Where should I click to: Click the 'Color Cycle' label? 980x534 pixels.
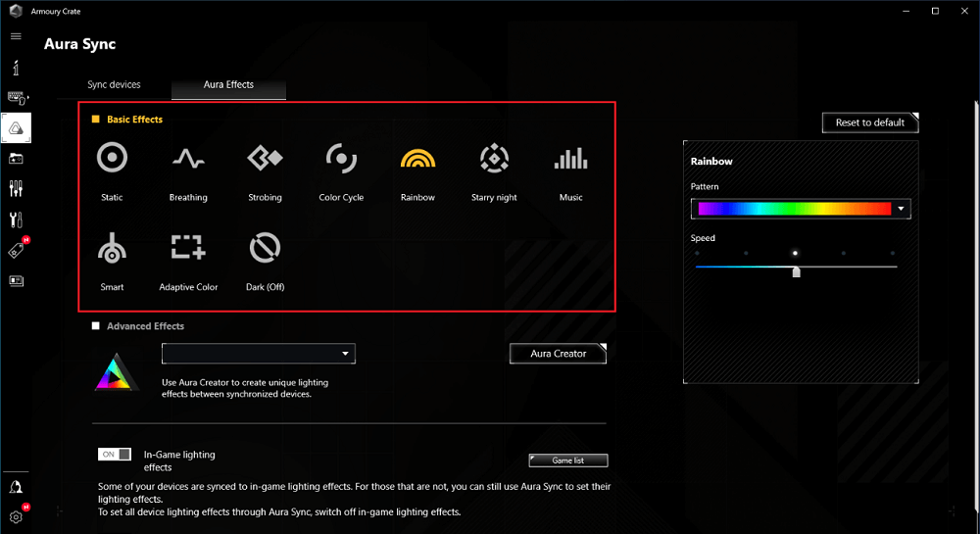click(x=341, y=197)
